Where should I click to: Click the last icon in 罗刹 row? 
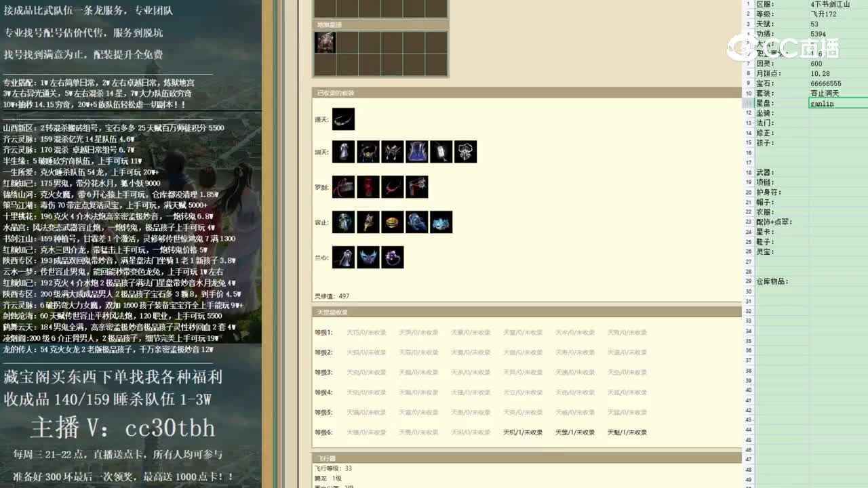click(416, 187)
